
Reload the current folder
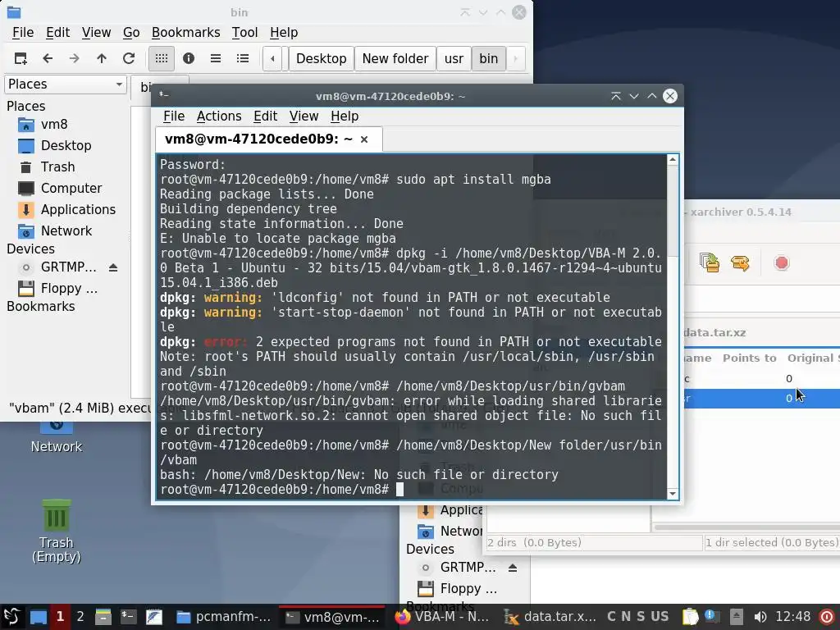(x=129, y=58)
